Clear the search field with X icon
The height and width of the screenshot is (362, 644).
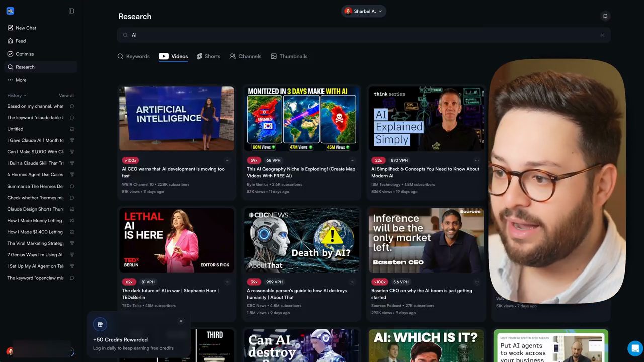[602, 35]
